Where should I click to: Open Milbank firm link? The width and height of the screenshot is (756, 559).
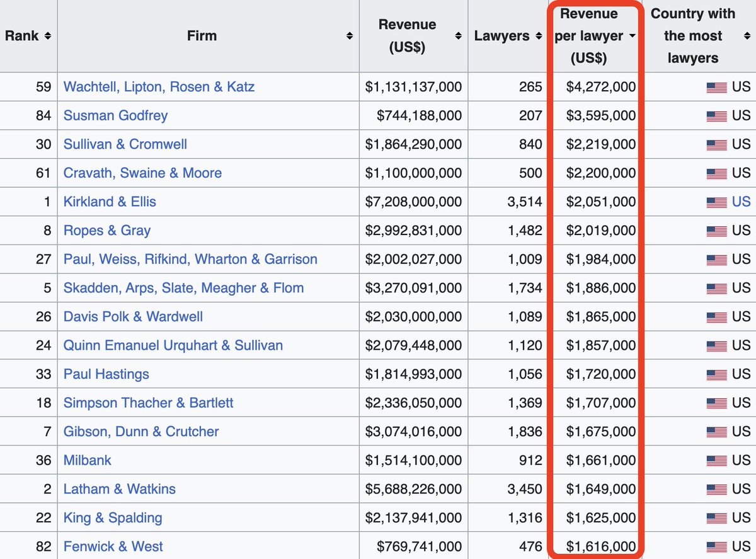87,460
